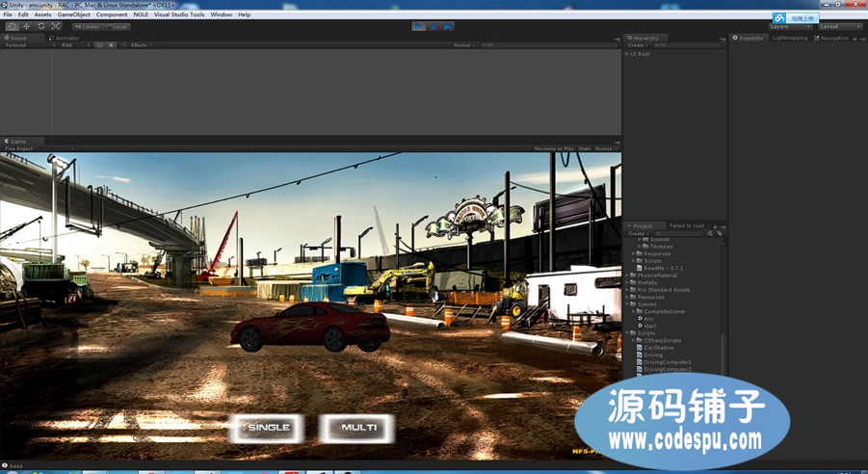Open the Visual Studio Tools menu

pos(179,15)
